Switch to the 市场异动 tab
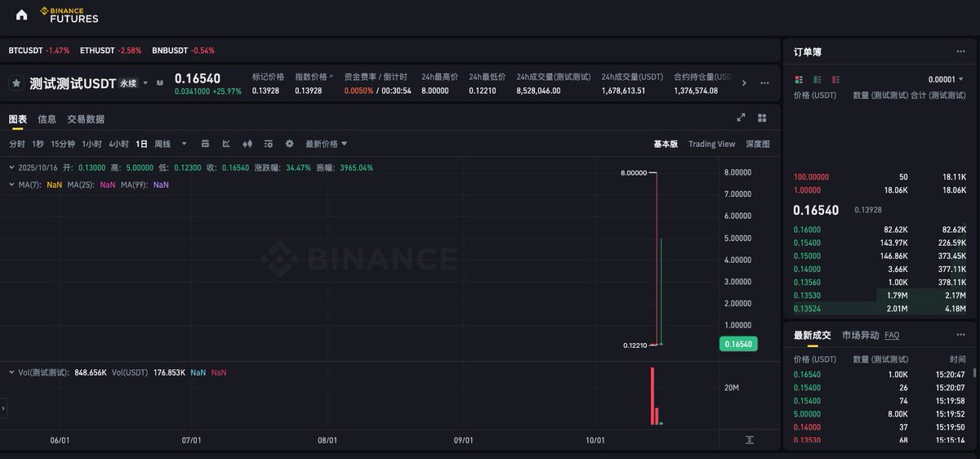This screenshot has width=980, height=459. point(861,335)
